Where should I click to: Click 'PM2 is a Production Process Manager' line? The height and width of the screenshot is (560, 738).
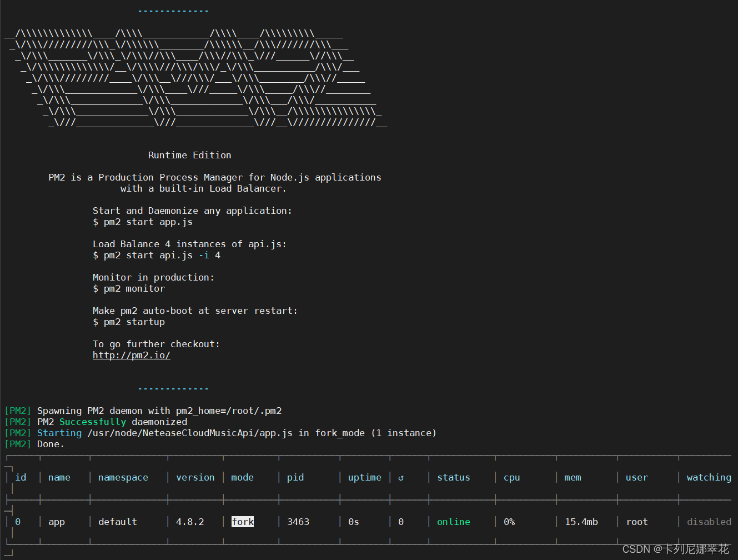215,178
